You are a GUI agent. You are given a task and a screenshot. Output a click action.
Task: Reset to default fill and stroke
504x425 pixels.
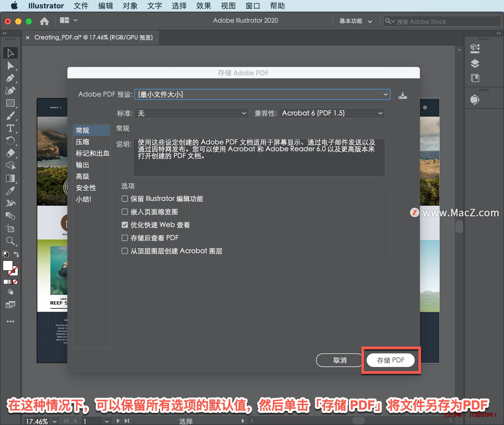click(x=6, y=254)
